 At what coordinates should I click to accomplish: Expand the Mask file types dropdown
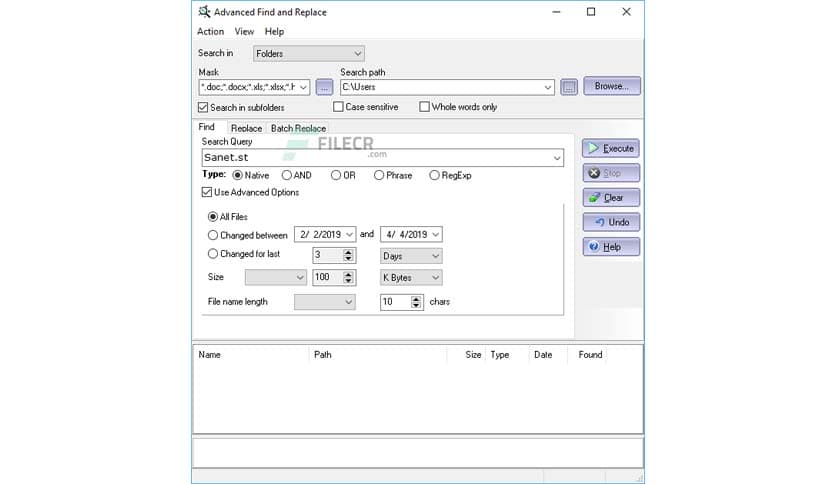(303, 87)
